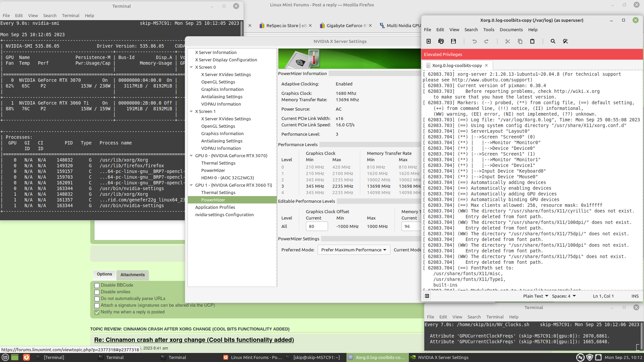Check the Attach a signature box
The image size is (644, 362).
point(97,305)
